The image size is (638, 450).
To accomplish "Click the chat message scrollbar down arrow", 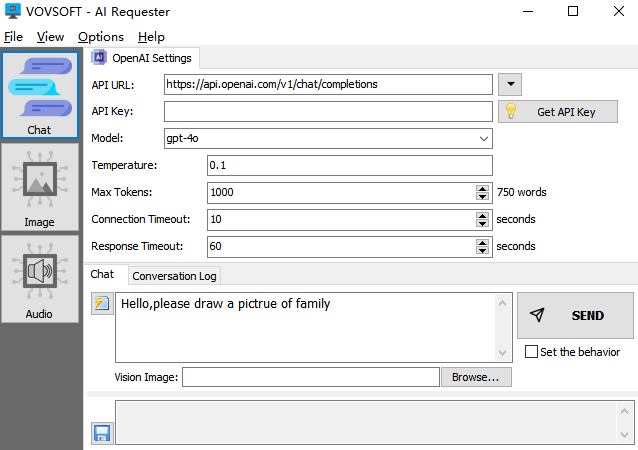I will click(x=503, y=353).
